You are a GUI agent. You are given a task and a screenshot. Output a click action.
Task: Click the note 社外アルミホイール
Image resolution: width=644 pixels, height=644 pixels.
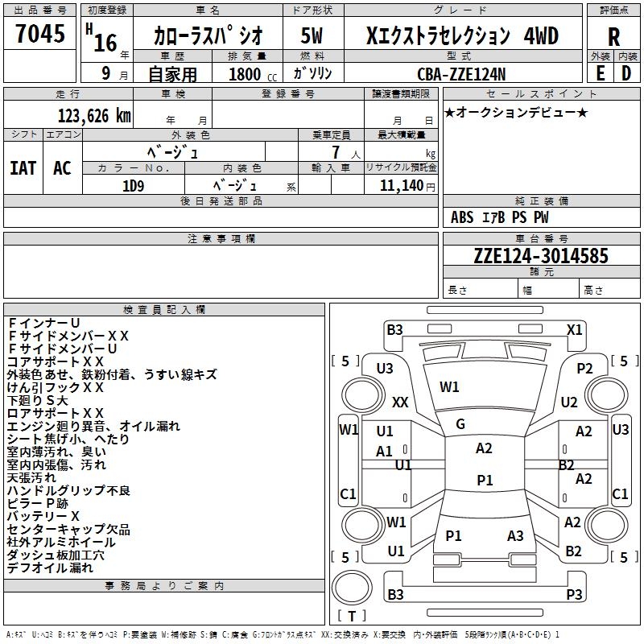tap(61, 542)
